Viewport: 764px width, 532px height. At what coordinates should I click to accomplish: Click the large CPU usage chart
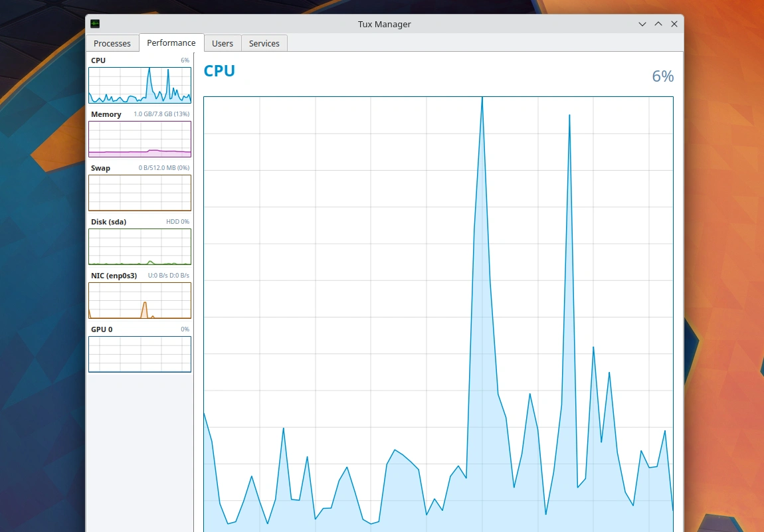tap(438, 313)
